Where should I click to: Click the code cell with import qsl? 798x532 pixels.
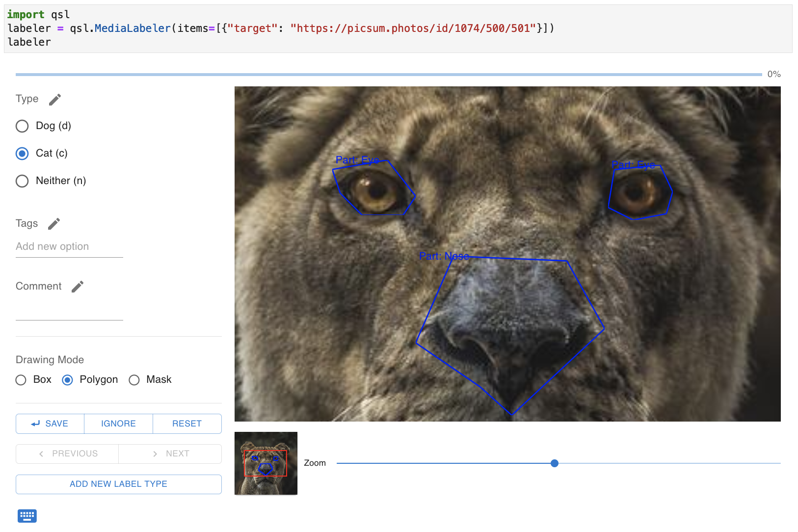[398, 28]
